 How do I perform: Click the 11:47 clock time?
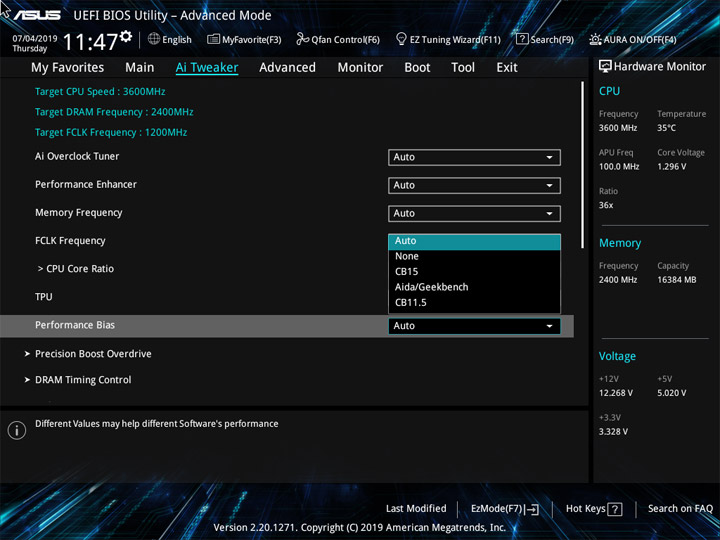click(90, 43)
